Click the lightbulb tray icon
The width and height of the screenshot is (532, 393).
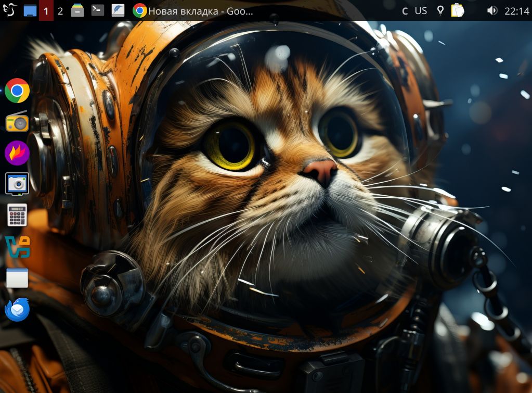click(440, 10)
